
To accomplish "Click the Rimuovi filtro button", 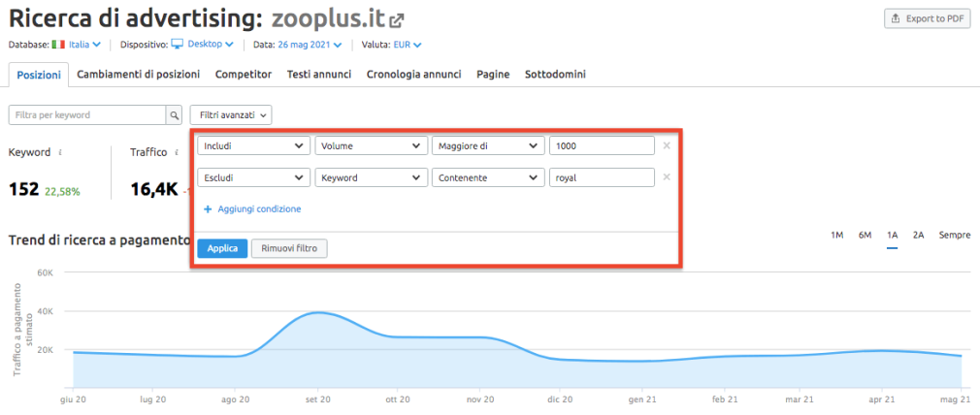I will 289,248.
